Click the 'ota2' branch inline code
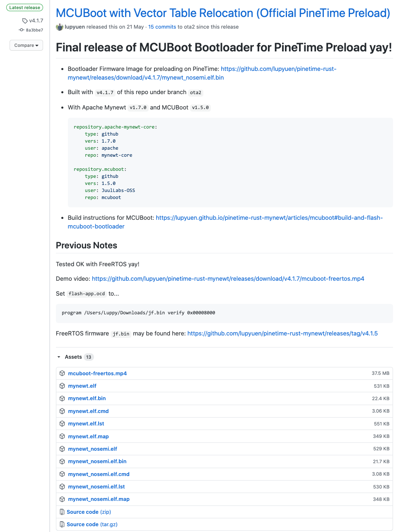Screen dimensions: 398x532 click(x=195, y=92)
